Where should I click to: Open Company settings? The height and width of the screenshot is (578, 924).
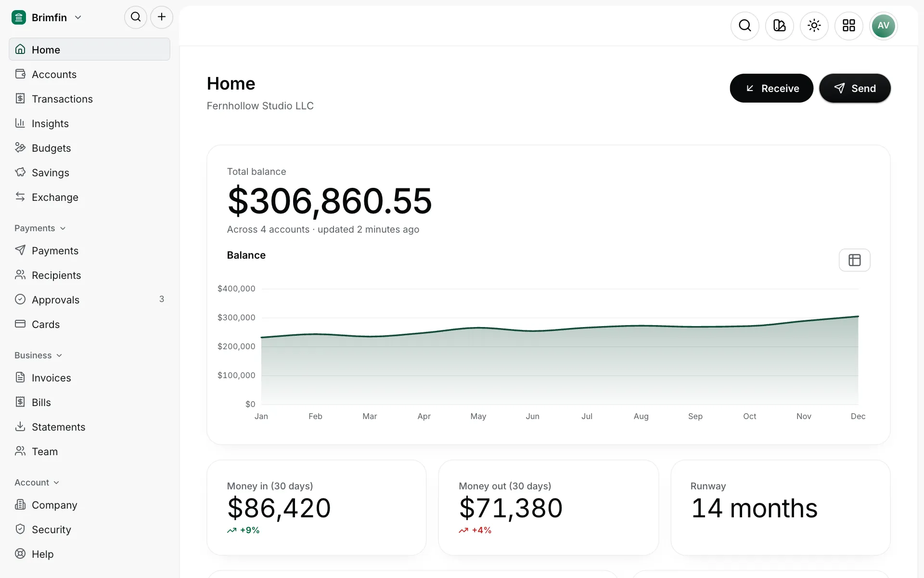click(90, 505)
